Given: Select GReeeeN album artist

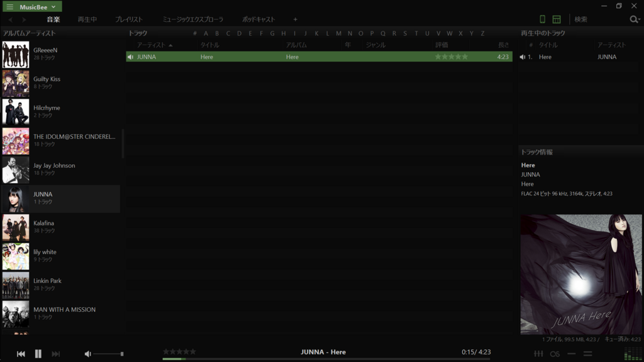Looking at the screenshot, I should [61, 55].
